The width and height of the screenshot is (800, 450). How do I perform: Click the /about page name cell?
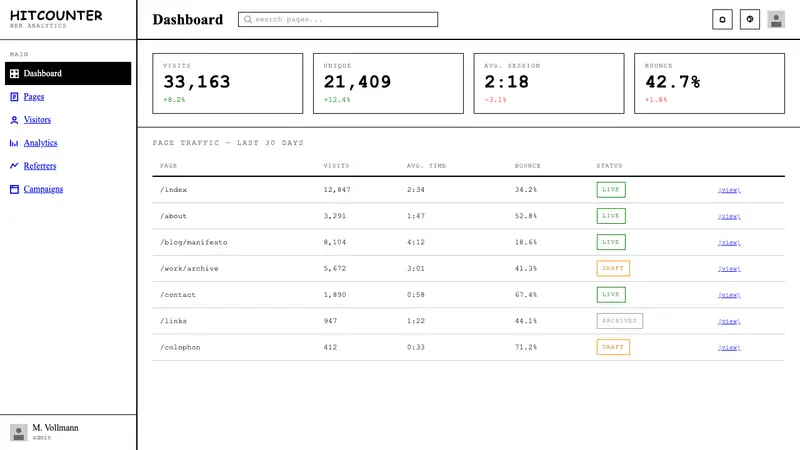(174, 216)
